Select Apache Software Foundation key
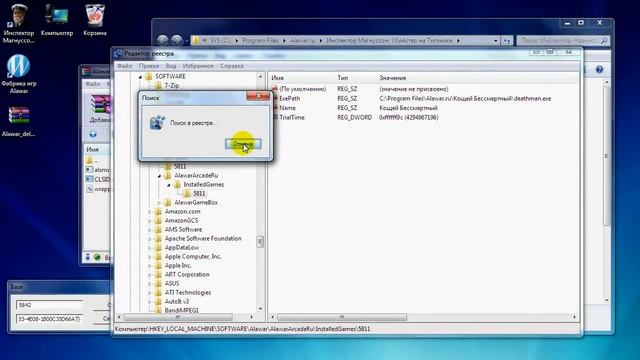This screenshot has width=640, height=360. pos(203,238)
